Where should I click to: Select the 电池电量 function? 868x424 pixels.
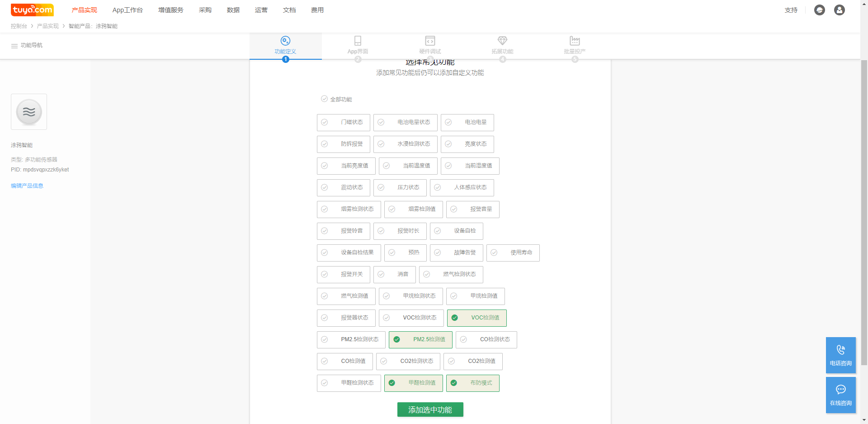(x=467, y=123)
